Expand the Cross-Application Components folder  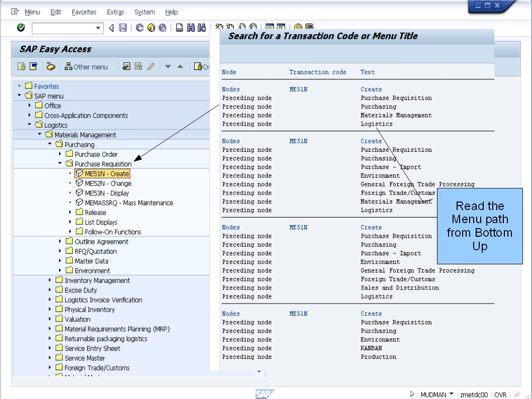[30, 115]
